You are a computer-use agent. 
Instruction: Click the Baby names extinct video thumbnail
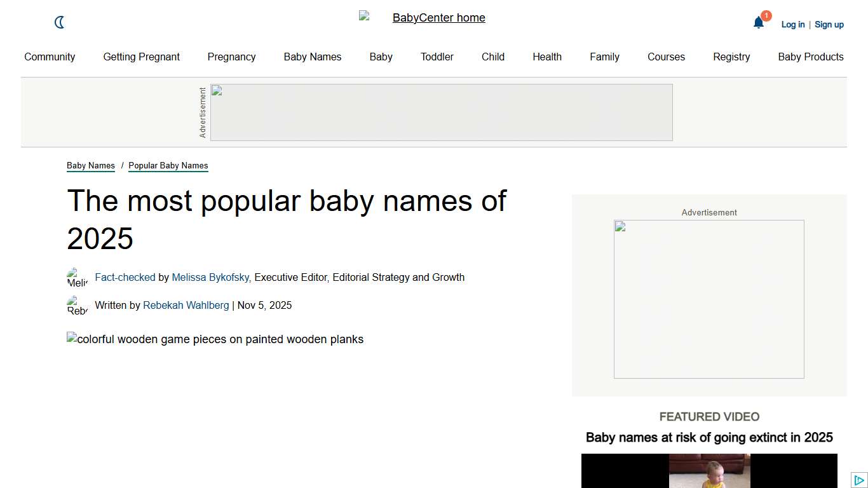(x=709, y=471)
